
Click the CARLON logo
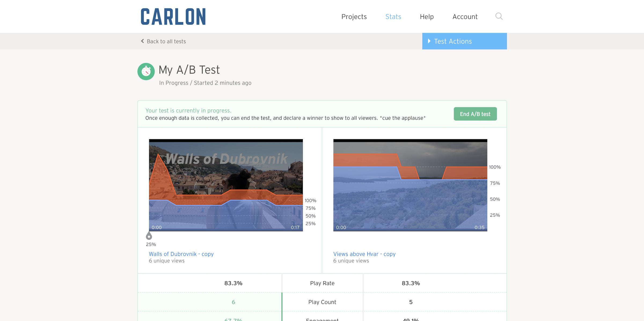(x=173, y=17)
